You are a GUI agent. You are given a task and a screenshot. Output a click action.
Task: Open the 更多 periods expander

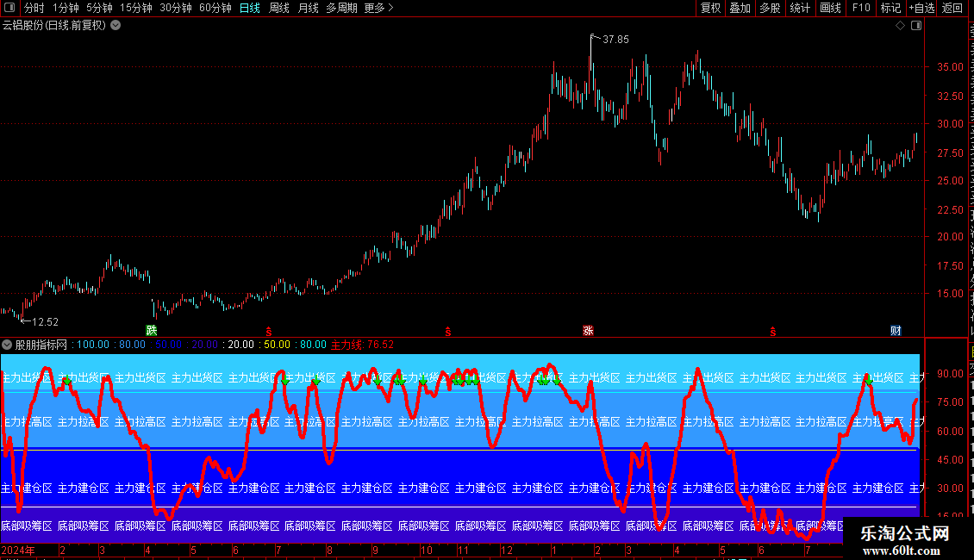coord(378,8)
